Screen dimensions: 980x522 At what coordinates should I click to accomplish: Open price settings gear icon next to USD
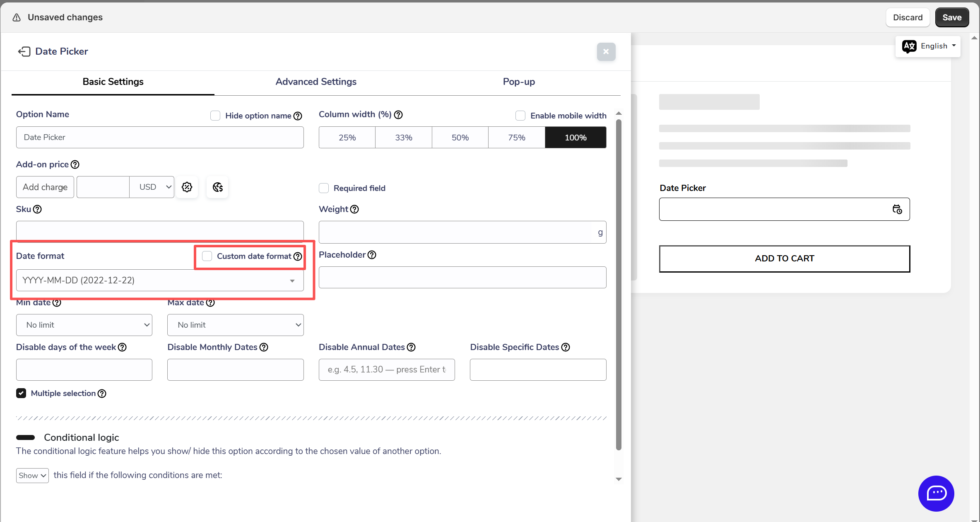coord(187,187)
